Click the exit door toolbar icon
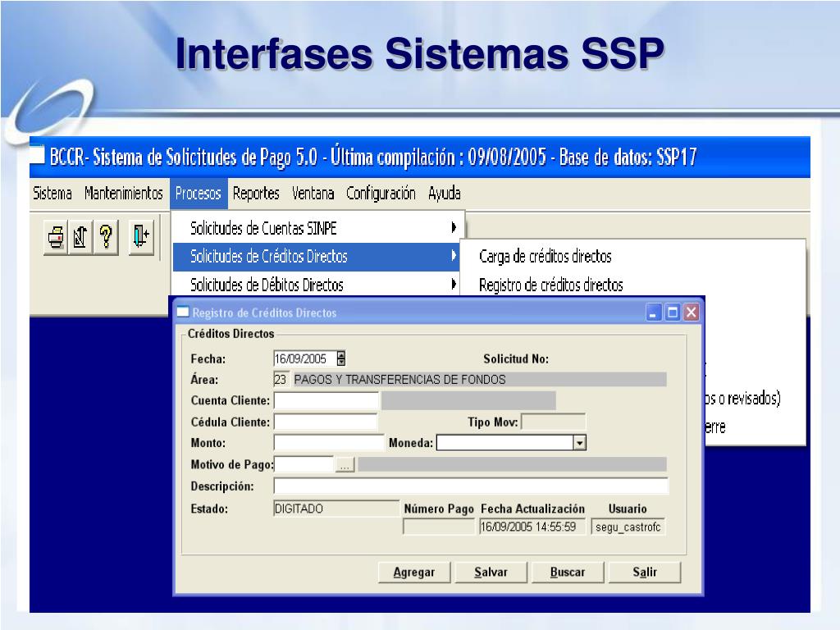The image size is (840, 630). 141,237
